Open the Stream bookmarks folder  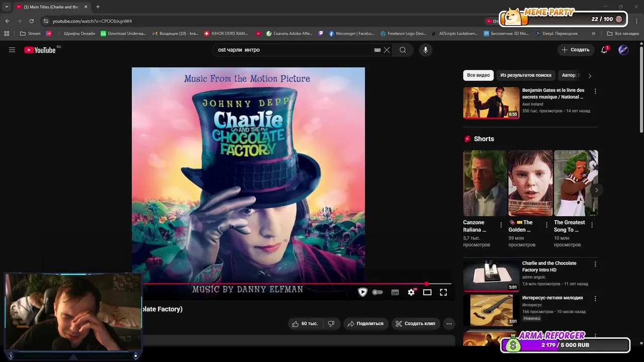pyautogui.click(x=30, y=34)
